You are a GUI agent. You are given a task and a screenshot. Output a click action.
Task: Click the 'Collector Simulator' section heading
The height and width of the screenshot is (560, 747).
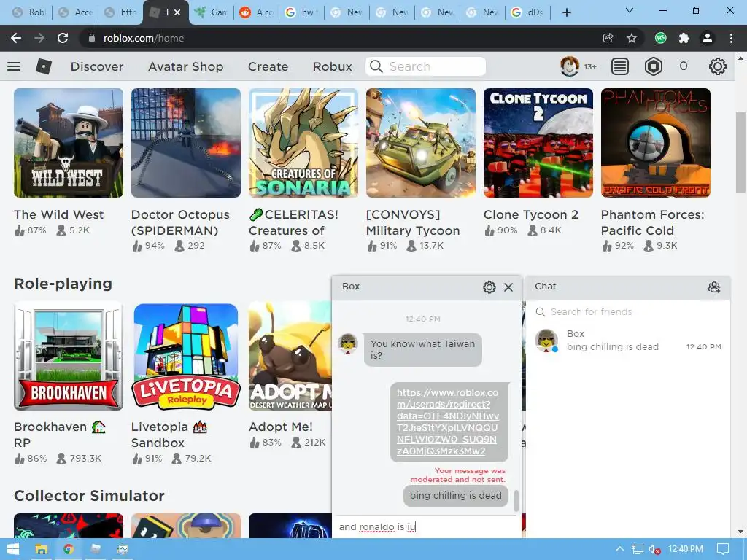pos(89,496)
